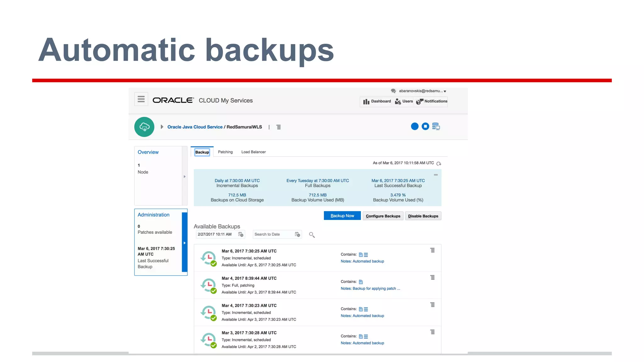Screen dimensions: 644x362
Task: Click Mar 3 7:30:28 backup clock icon
Action: tap(208, 340)
